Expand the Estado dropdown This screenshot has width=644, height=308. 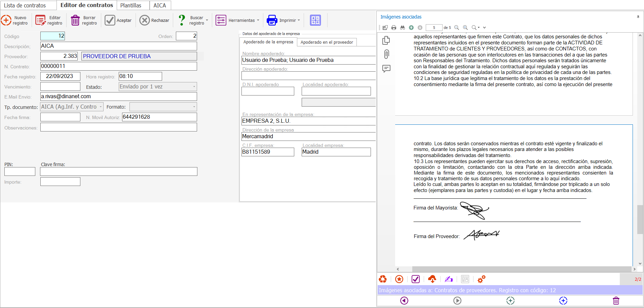tap(194, 87)
